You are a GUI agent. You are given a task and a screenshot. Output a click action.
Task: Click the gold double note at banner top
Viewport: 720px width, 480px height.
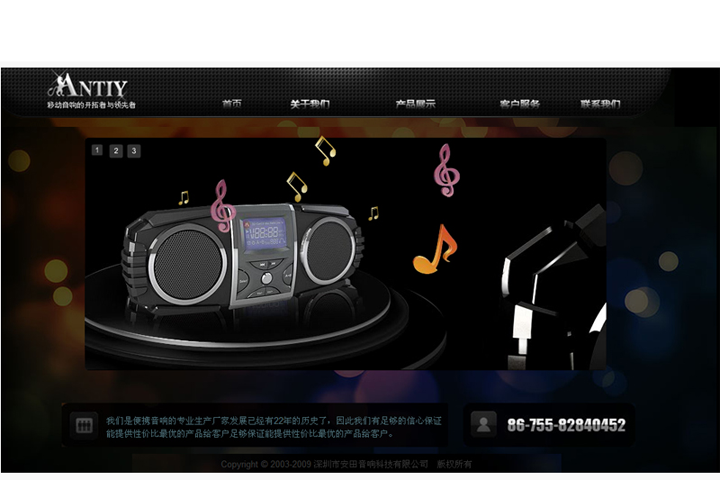click(x=325, y=150)
